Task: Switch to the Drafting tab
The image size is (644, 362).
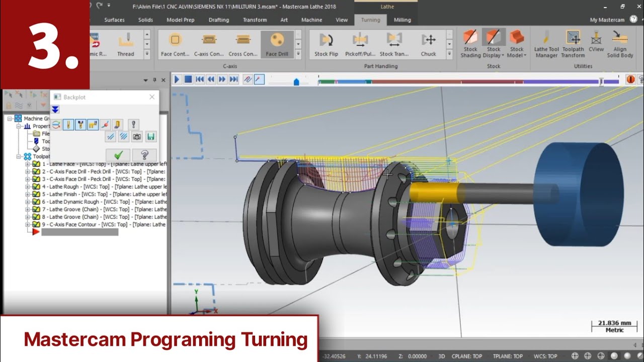Action: pyautogui.click(x=218, y=20)
